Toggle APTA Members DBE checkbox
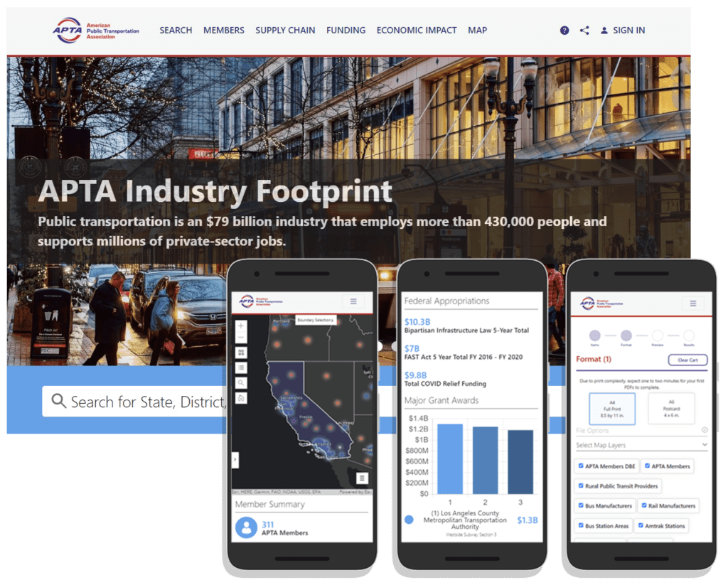Viewport: 728px width, 580px height. tap(580, 466)
